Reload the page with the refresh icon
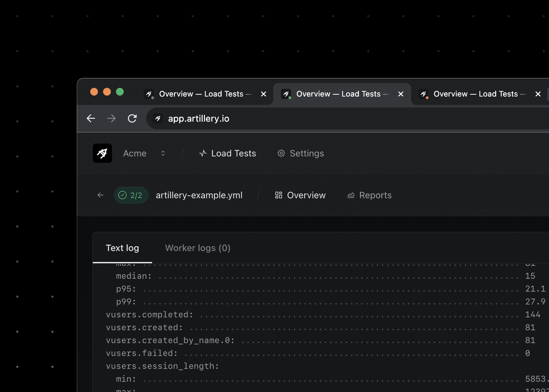Screen dimensions: 549x392 click(132, 118)
